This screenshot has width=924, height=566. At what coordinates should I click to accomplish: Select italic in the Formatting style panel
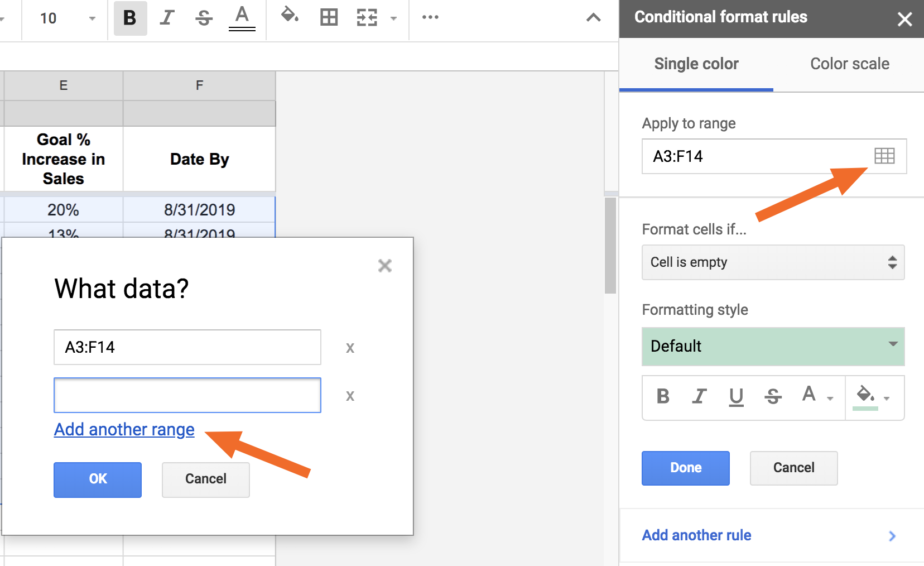[x=699, y=397]
